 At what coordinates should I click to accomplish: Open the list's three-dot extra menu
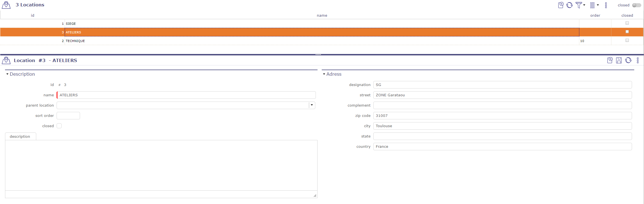(x=606, y=5)
